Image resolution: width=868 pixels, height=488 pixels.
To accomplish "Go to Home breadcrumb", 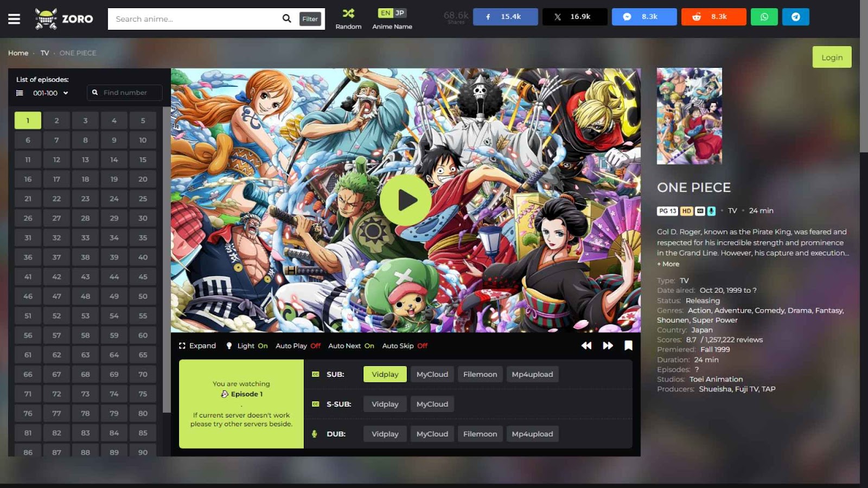I will tap(18, 53).
